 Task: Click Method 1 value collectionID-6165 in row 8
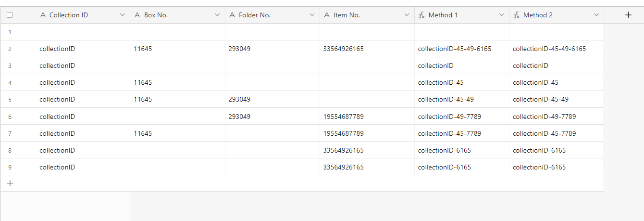[445, 150]
